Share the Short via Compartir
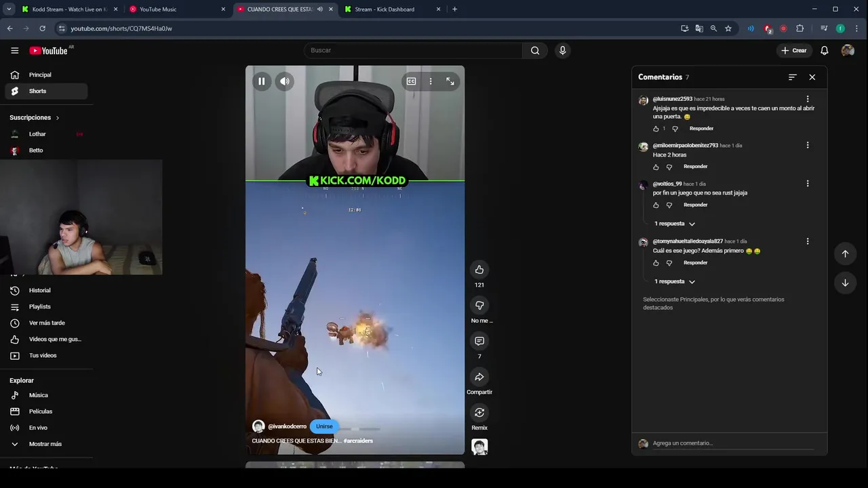Screen dimensions: 868x488 (x=479, y=377)
